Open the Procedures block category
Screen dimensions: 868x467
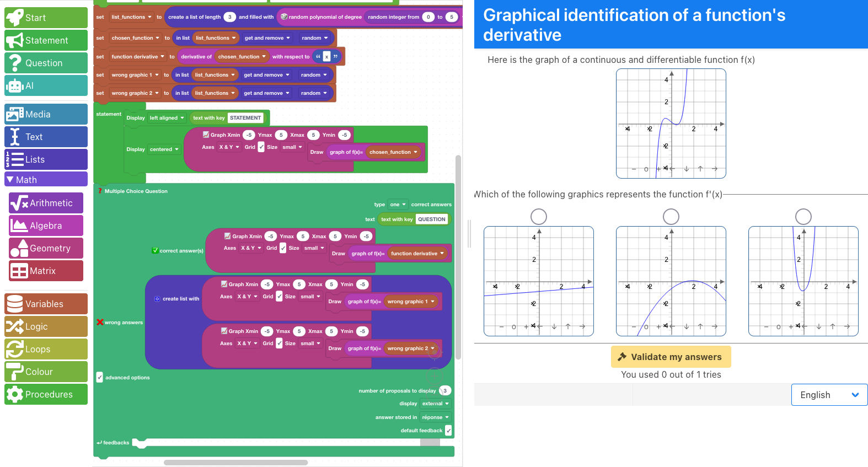[x=46, y=394]
